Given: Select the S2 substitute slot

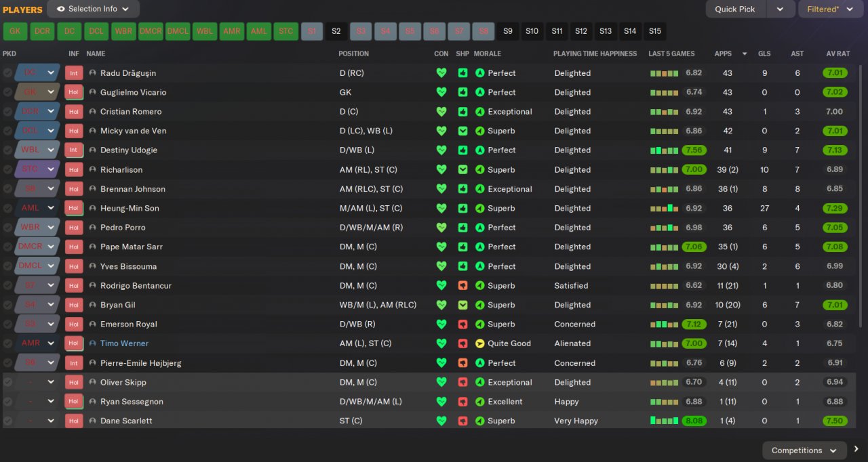Looking at the screenshot, I should (336, 31).
